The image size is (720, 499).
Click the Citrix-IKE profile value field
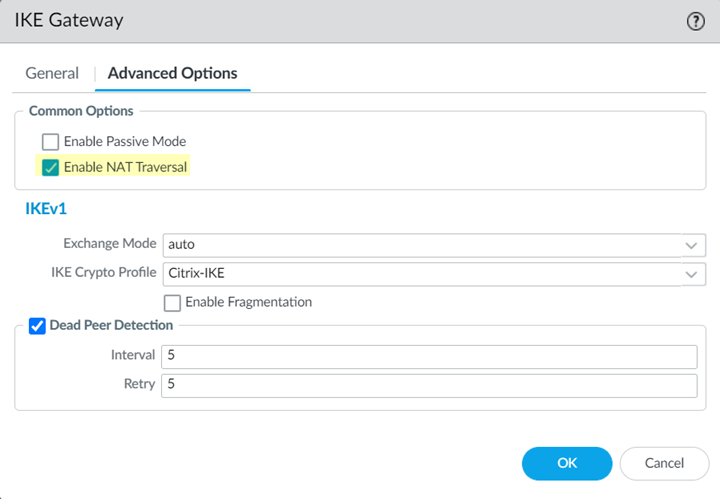click(420, 273)
